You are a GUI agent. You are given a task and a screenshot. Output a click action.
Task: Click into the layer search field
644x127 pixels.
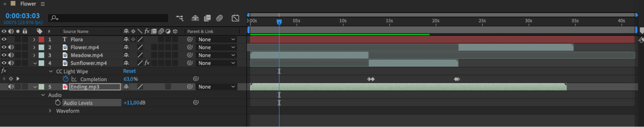[x=108, y=18]
